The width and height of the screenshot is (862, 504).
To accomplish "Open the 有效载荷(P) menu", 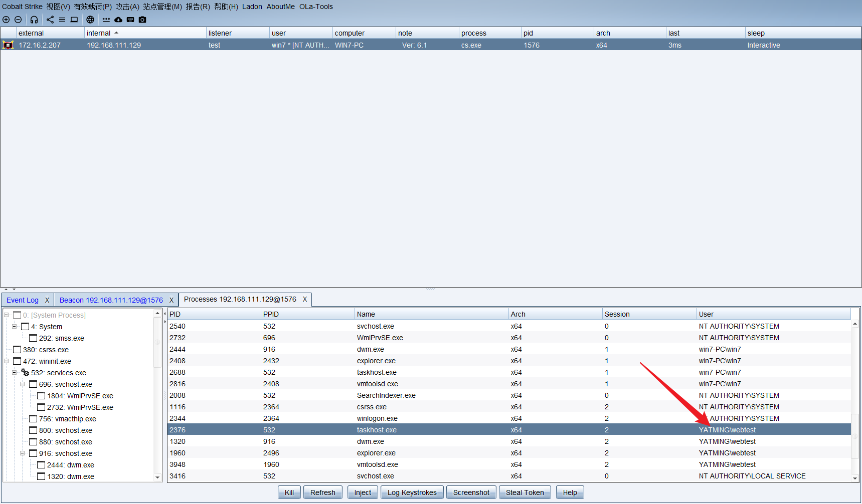I will [x=93, y=7].
